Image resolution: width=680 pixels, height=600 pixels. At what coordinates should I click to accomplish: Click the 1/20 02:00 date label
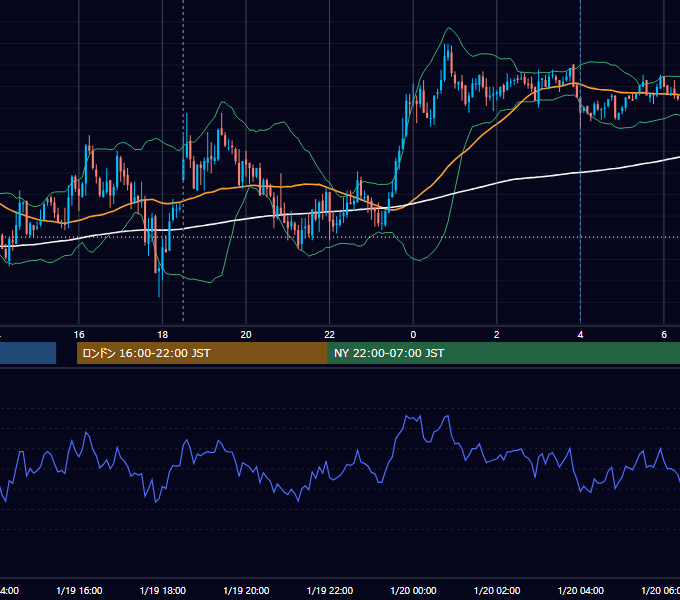click(497, 590)
